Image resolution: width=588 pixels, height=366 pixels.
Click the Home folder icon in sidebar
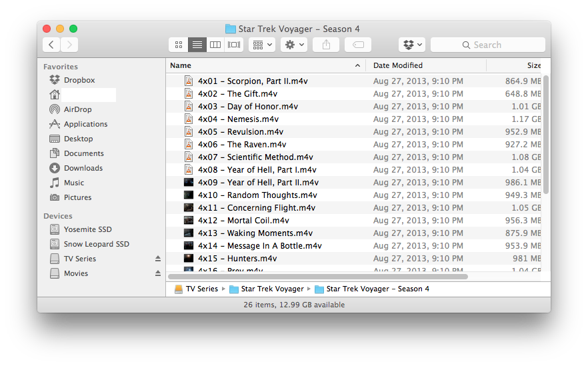[55, 95]
